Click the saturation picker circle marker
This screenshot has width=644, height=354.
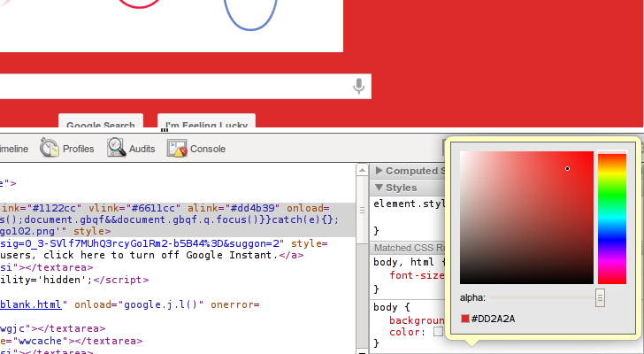[x=567, y=168]
